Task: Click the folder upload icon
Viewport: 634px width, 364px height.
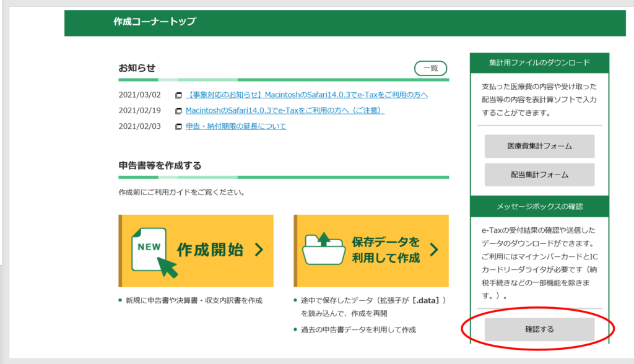Action: pos(324,249)
